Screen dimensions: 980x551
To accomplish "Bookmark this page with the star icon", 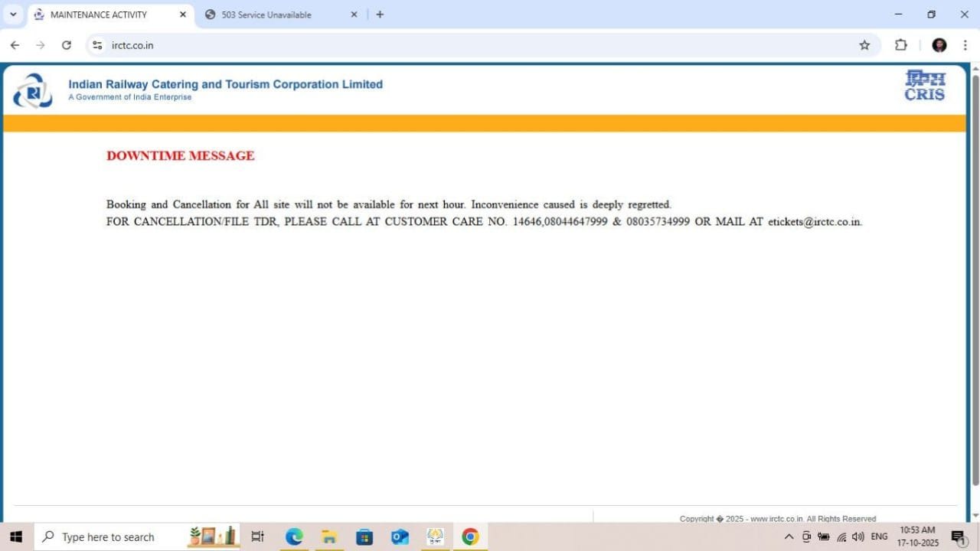I will [x=864, y=45].
